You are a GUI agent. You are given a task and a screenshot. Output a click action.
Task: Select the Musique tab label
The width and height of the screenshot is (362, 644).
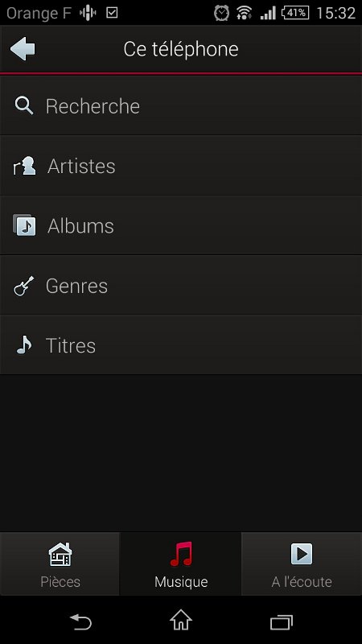(x=181, y=582)
